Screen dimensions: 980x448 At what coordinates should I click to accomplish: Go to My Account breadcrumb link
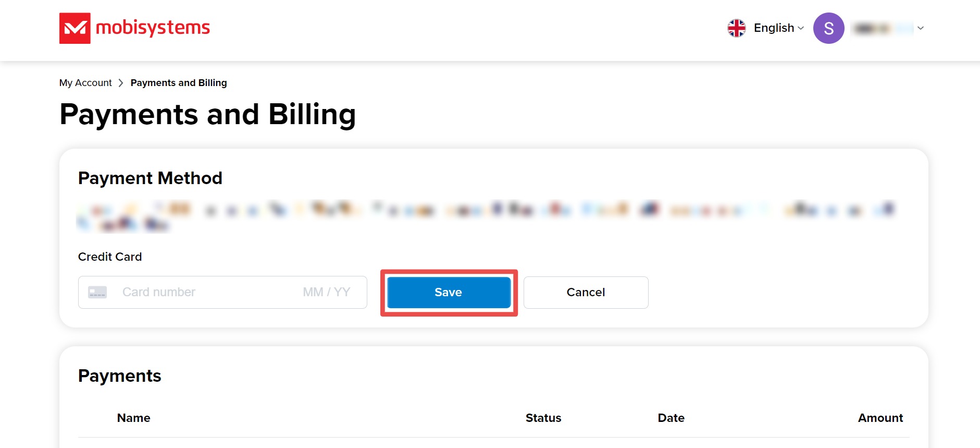[x=85, y=83]
